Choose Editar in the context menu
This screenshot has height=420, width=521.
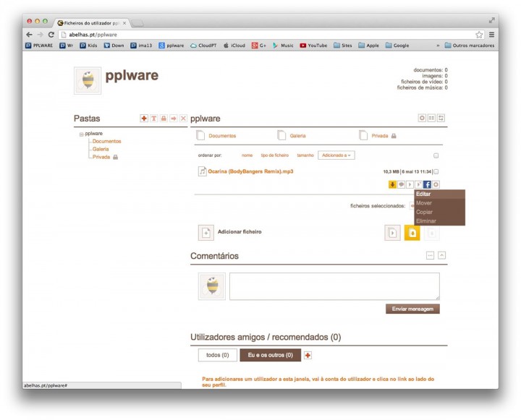[440, 194]
